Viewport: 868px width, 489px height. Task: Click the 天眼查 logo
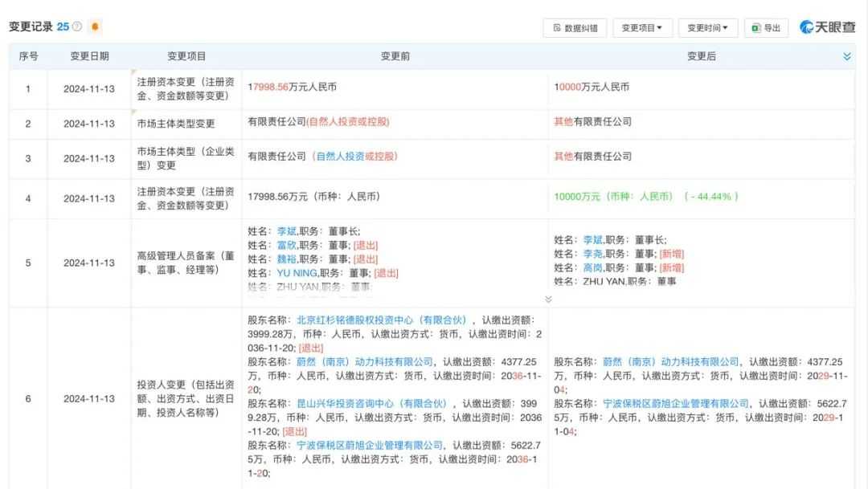click(x=828, y=27)
